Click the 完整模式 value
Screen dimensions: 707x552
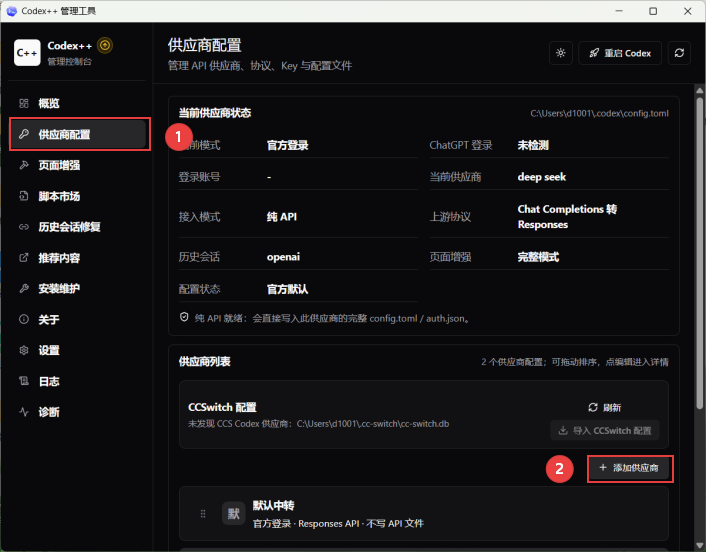point(538,257)
